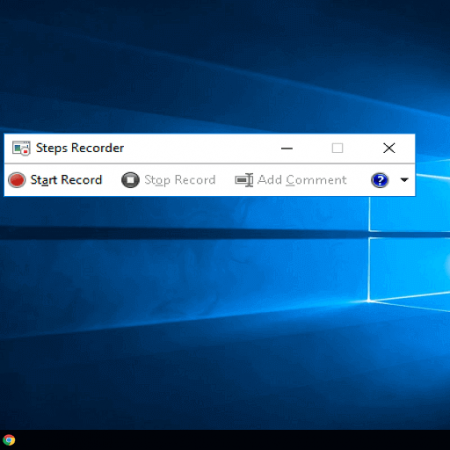450x450 pixels.
Task: Open Chrome from the taskbar
Action: point(9,440)
